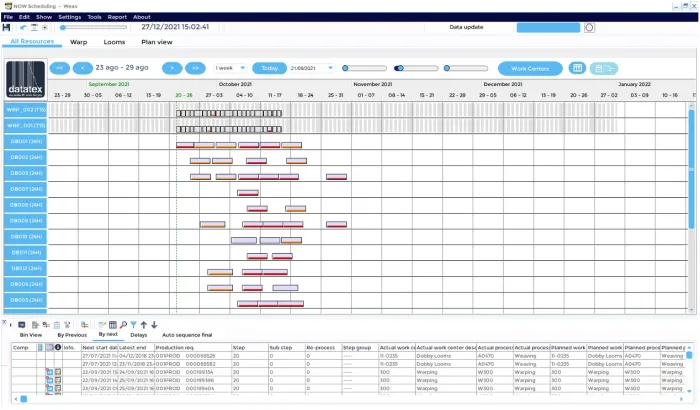Select the Delays tab in bottom panel
Image resolution: width=700 pixels, height=410 pixels.
coord(138,335)
